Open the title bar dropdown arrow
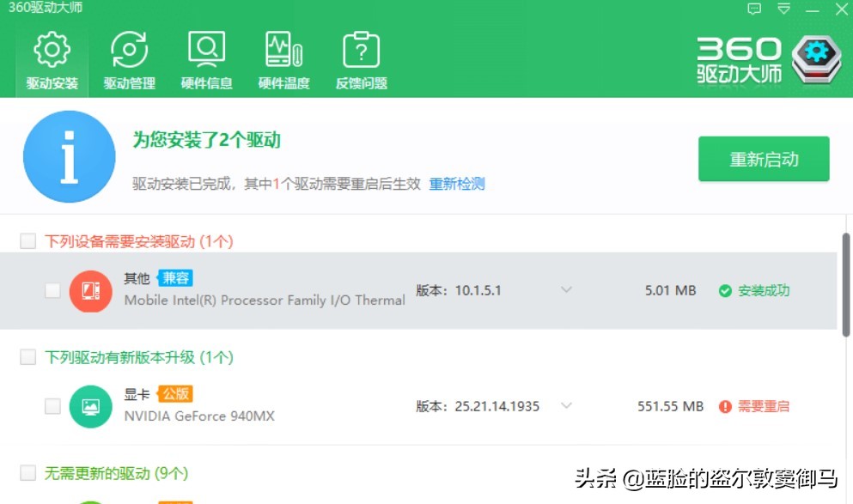Image resolution: width=853 pixels, height=504 pixels. tap(783, 9)
